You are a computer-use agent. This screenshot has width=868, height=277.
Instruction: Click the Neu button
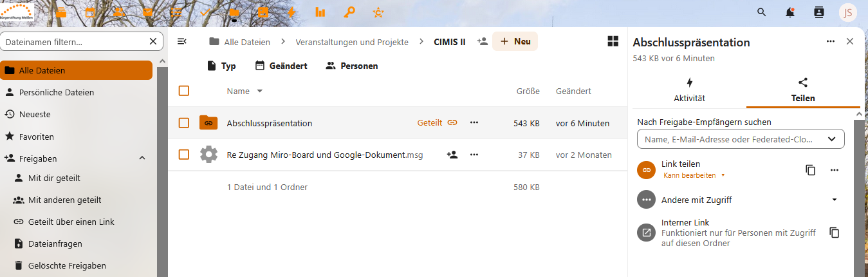coord(515,42)
